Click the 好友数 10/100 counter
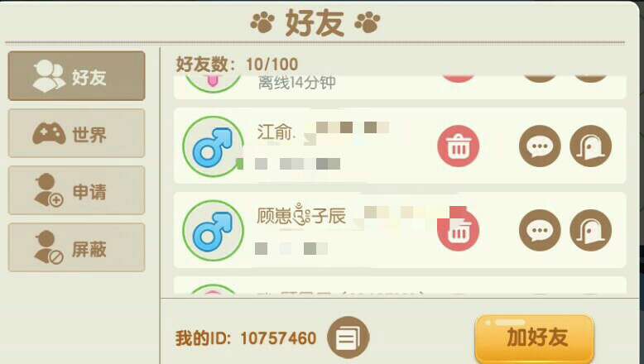Image resolution: width=644 pixels, height=364 pixels. click(237, 65)
